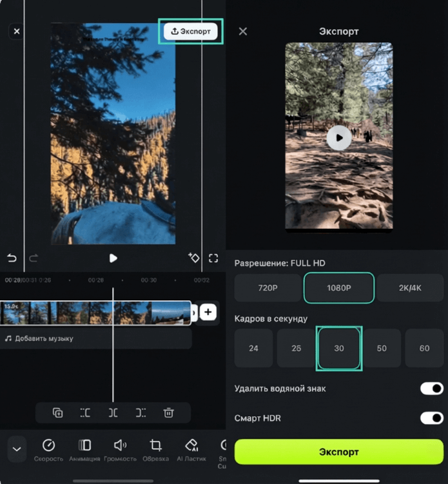Click the video clip on timeline
448x484 pixels.
[x=97, y=313]
